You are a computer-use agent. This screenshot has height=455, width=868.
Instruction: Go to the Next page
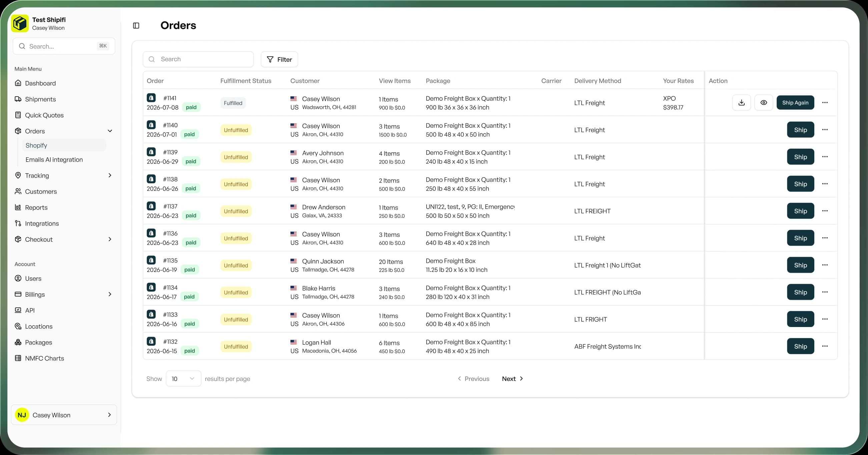click(513, 379)
